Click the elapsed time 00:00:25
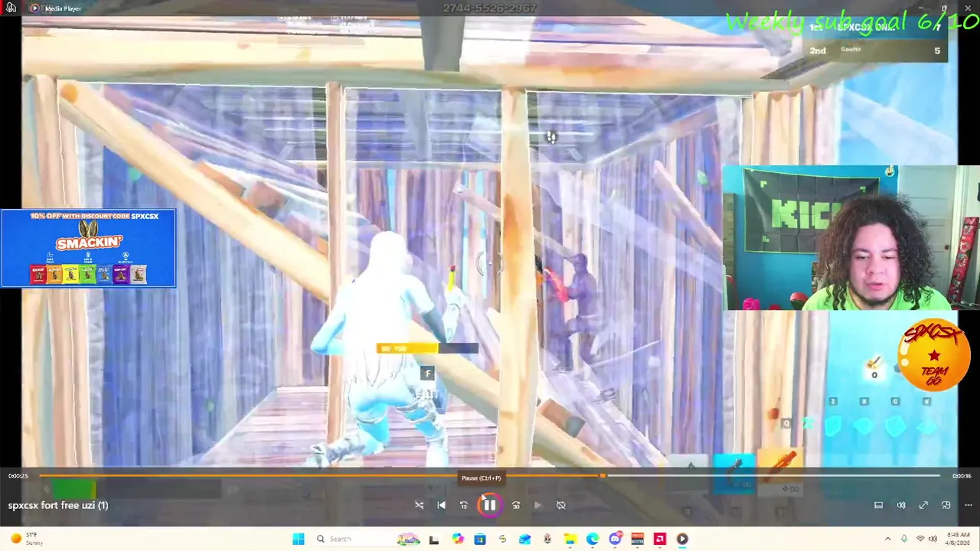 click(x=18, y=476)
